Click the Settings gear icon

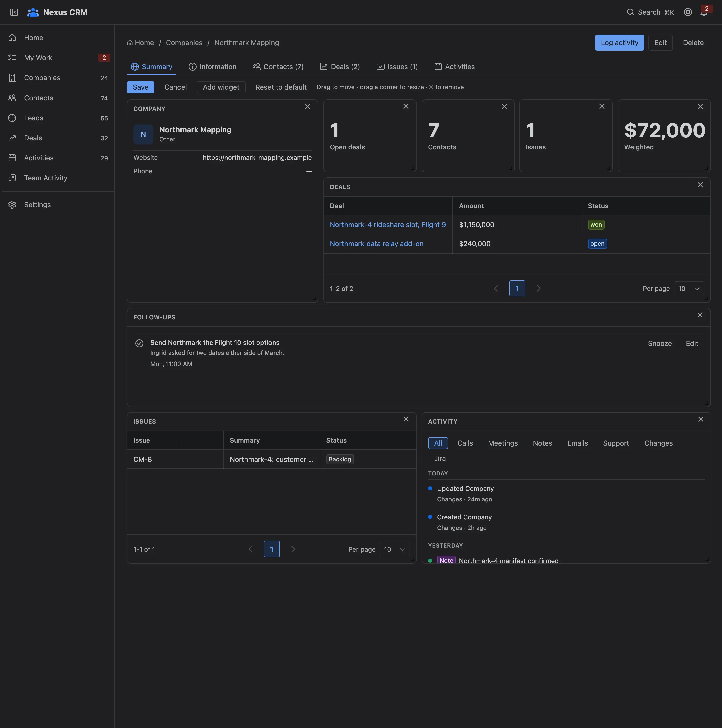[x=12, y=205]
